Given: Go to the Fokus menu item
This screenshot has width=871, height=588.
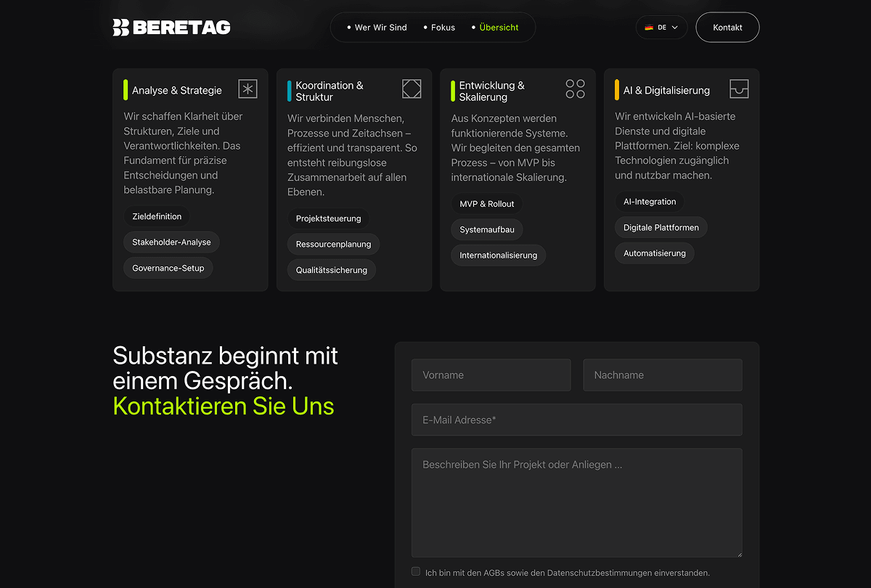Looking at the screenshot, I should [x=439, y=28].
